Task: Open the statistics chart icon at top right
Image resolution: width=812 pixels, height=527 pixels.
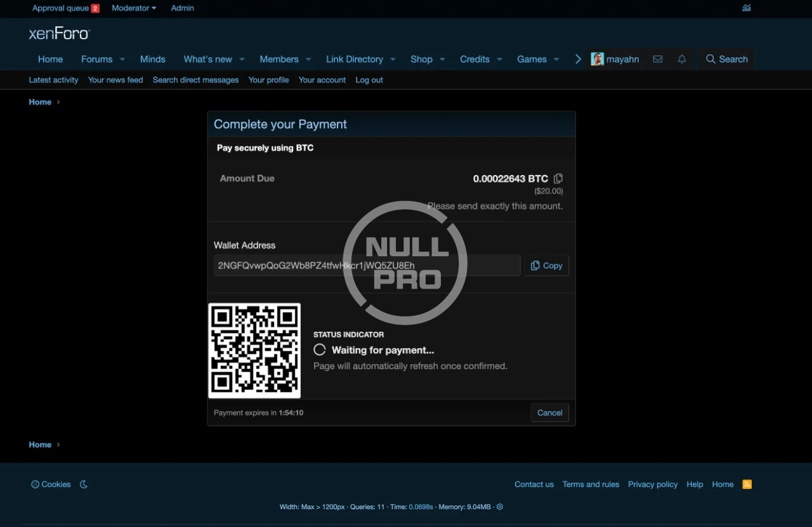Action: [747, 8]
